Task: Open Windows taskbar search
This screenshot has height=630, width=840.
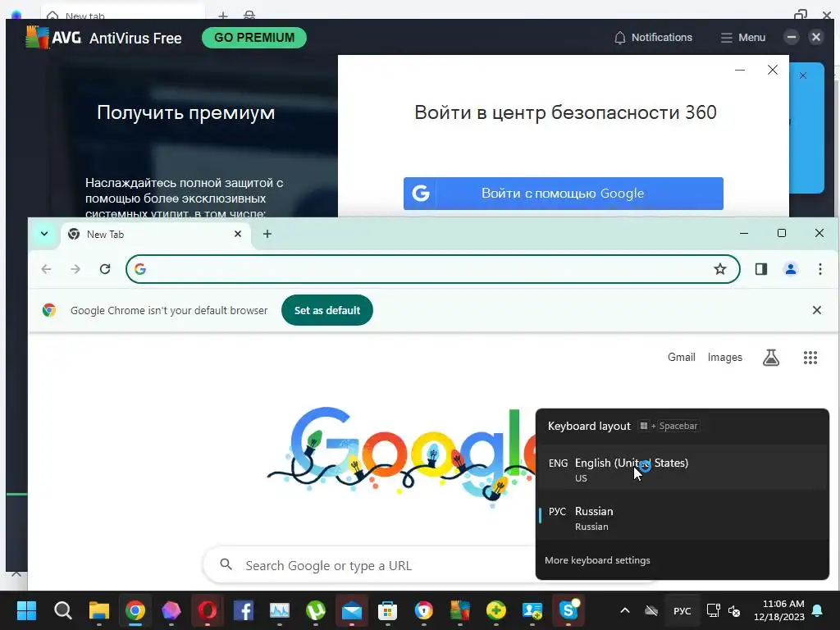Action: [62, 610]
